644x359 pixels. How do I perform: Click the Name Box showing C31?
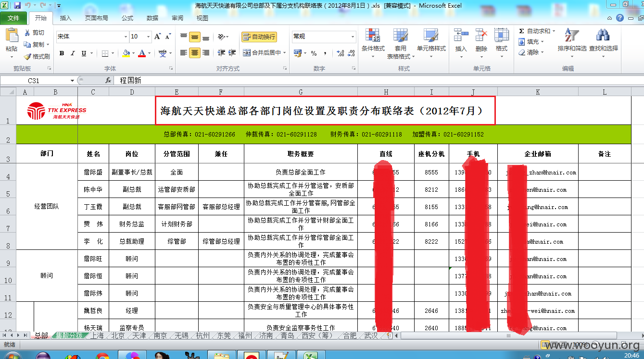[35, 81]
